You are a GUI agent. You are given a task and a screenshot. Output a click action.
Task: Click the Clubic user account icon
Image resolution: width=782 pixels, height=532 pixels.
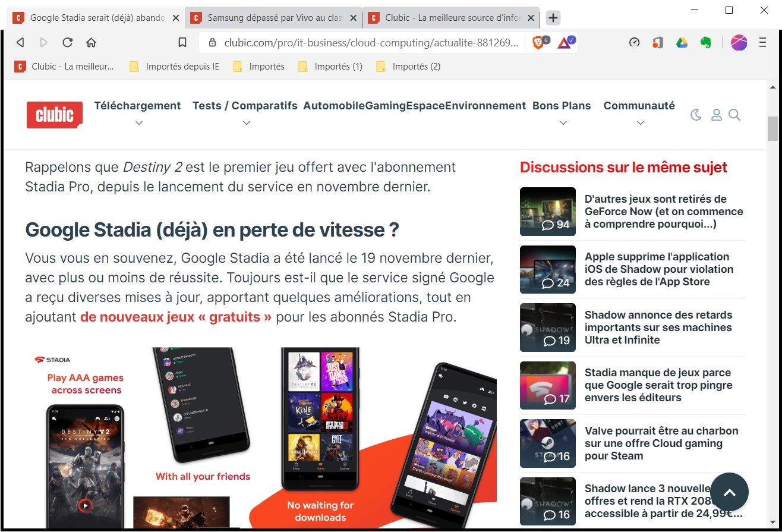[x=715, y=115]
